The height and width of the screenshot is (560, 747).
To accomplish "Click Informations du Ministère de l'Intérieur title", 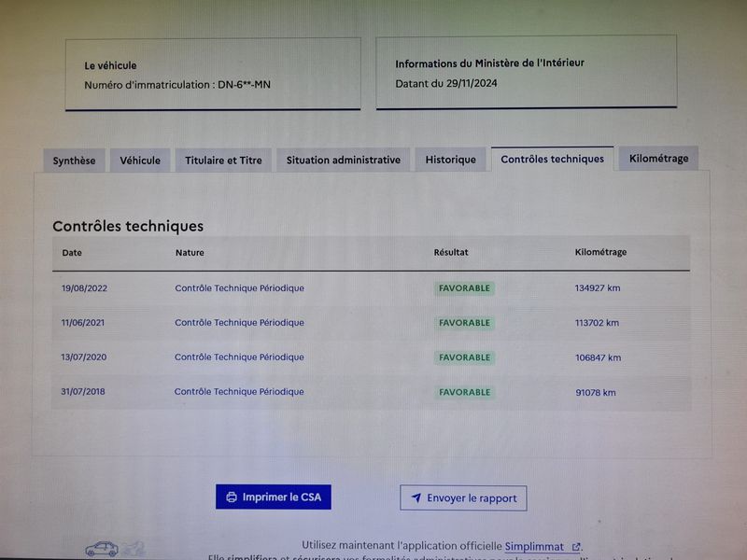I will (489, 63).
